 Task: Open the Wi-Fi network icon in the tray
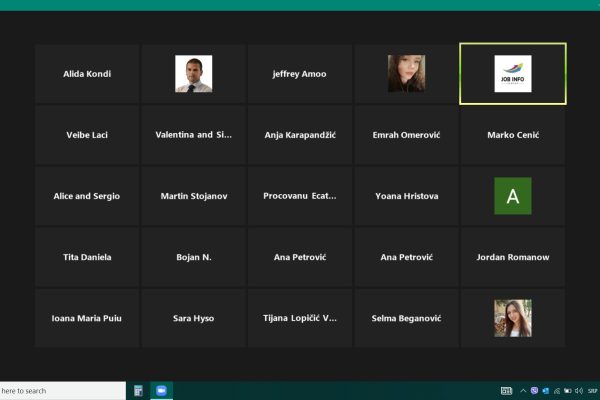(557, 391)
